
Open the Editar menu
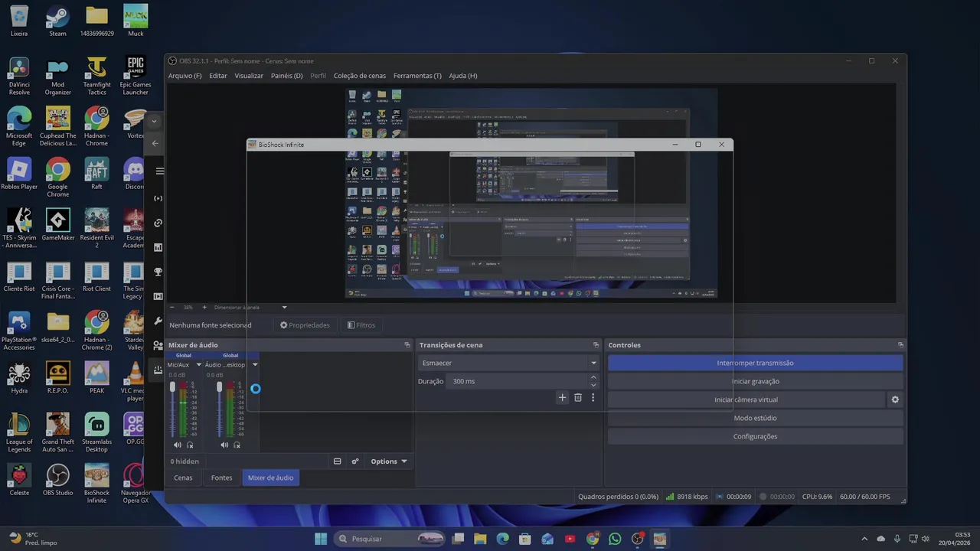click(218, 76)
